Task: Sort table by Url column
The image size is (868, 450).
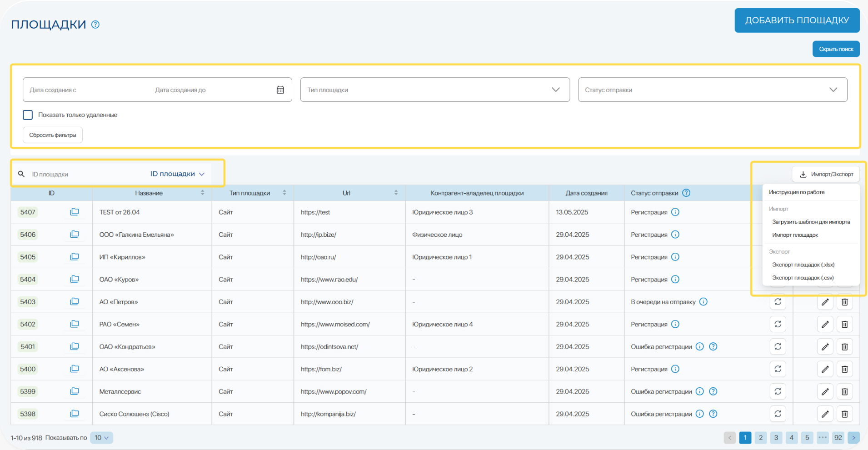Action: (x=396, y=193)
